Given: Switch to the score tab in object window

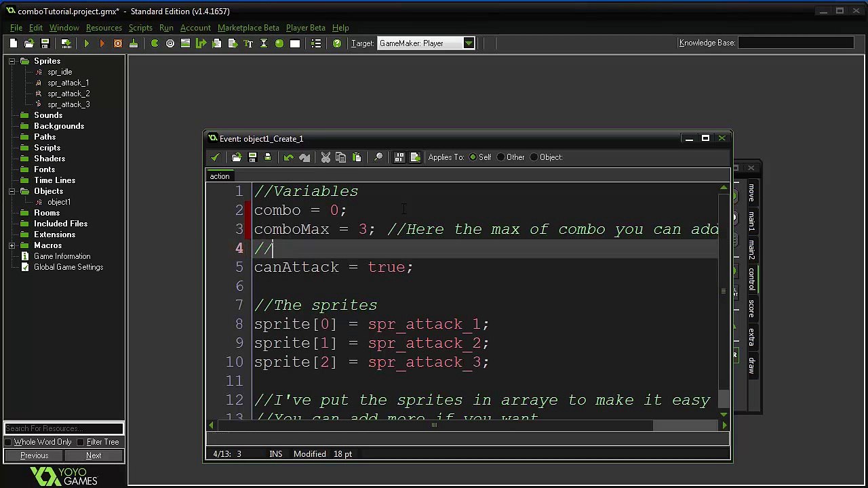Looking at the screenshot, I should pos(751,308).
